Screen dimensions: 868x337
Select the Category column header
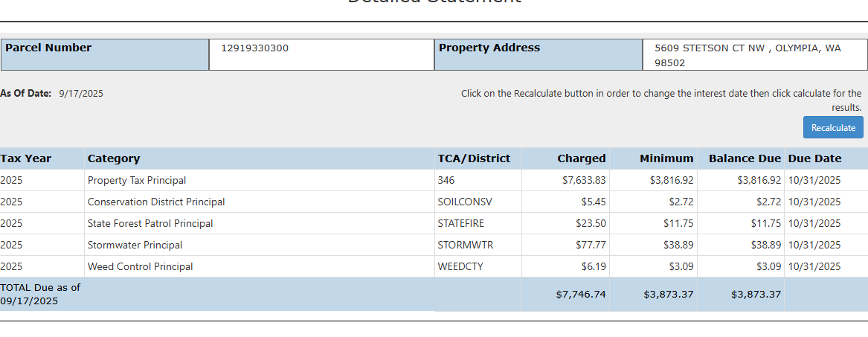click(114, 158)
